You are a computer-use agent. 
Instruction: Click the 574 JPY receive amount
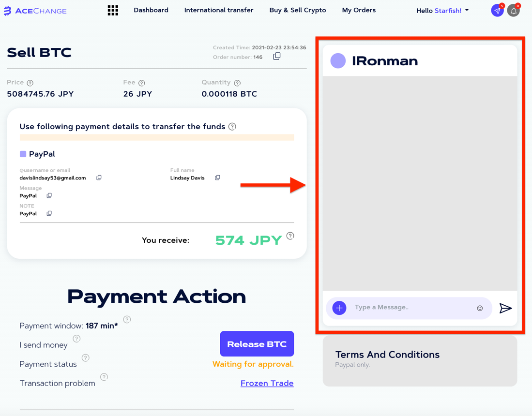coord(248,240)
